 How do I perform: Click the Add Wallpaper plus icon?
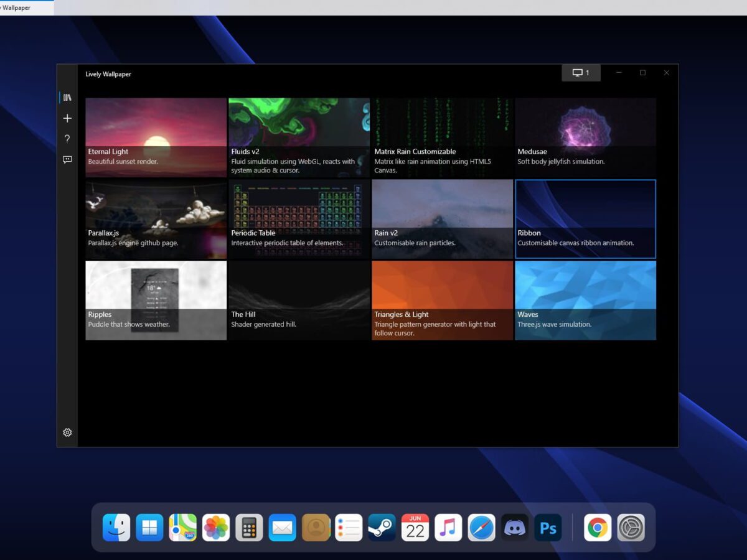[67, 118]
